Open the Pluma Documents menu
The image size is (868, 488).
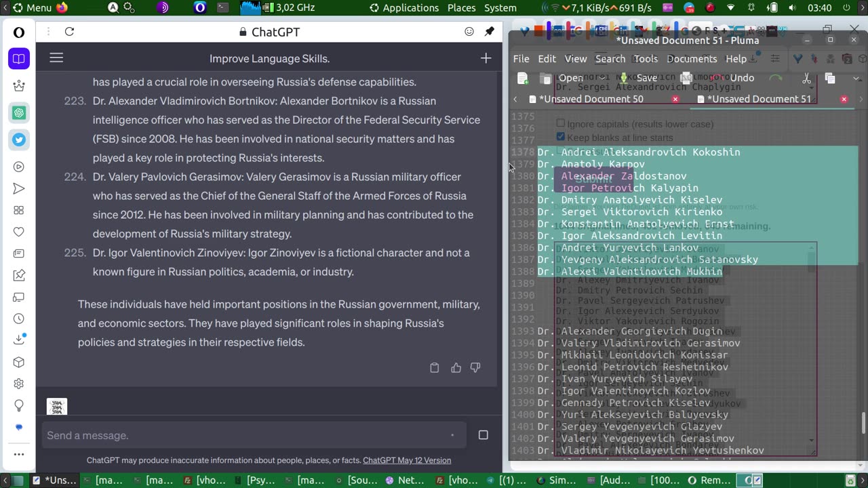692,59
